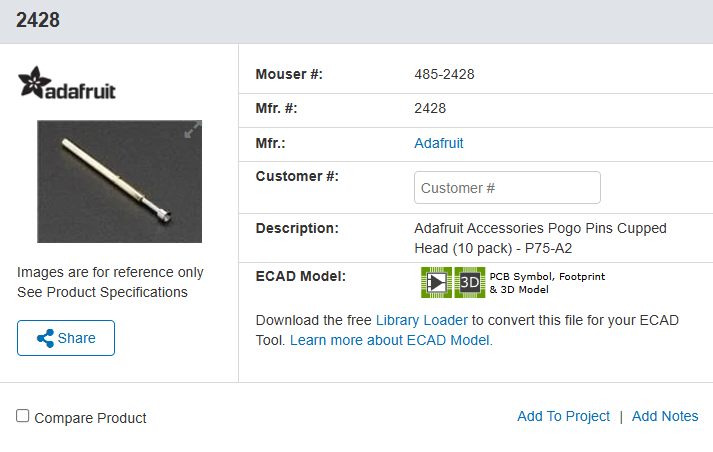The image size is (713, 452).
Task: Open the Library Loader link
Action: pyautogui.click(x=422, y=320)
